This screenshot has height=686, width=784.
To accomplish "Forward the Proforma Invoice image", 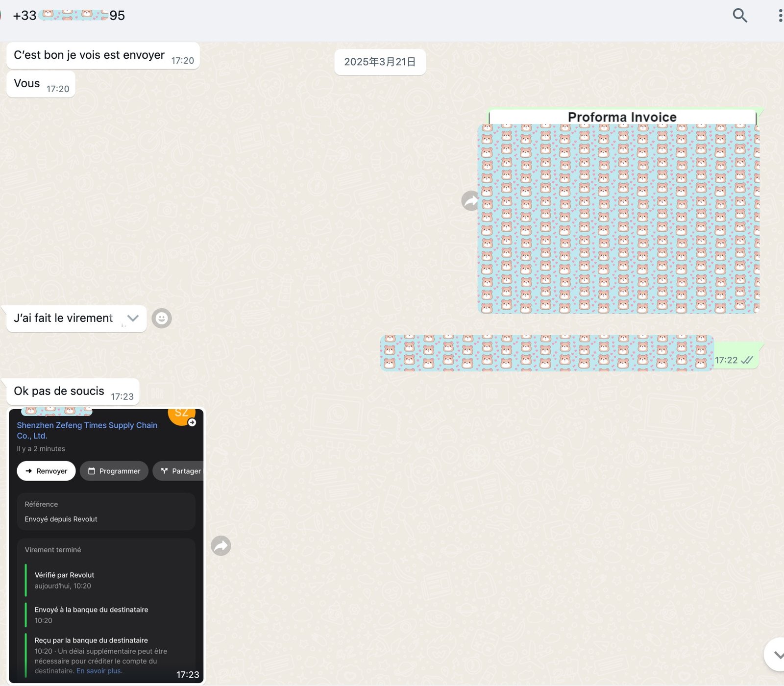I will [x=471, y=201].
